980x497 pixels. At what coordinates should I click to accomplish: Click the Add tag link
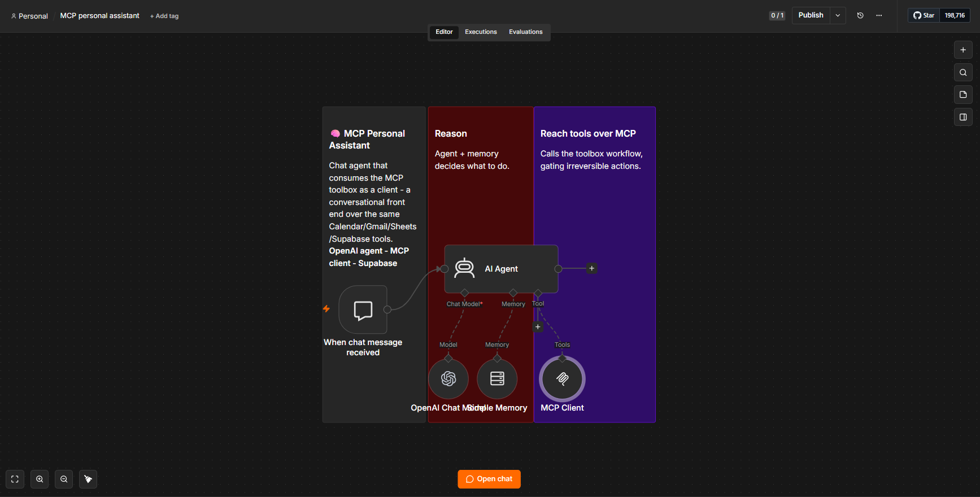click(164, 16)
